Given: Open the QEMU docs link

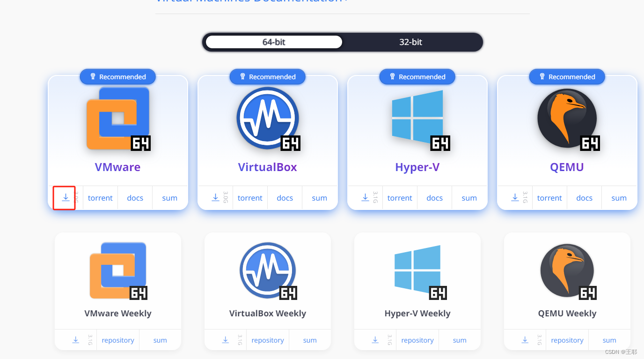Looking at the screenshot, I should (x=585, y=198).
